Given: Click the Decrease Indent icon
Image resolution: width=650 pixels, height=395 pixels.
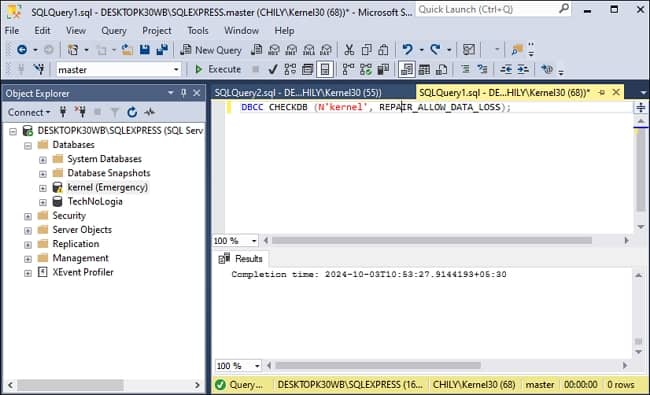Looking at the screenshot, I should tap(506, 69).
